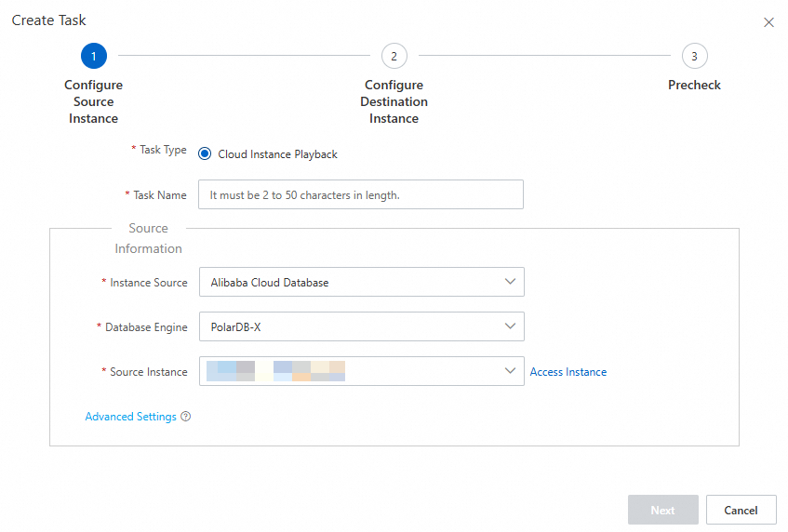The width and height of the screenshot is (788, 532).
Task: Focus the Task Name input field
Action: [x=361, y=195]
